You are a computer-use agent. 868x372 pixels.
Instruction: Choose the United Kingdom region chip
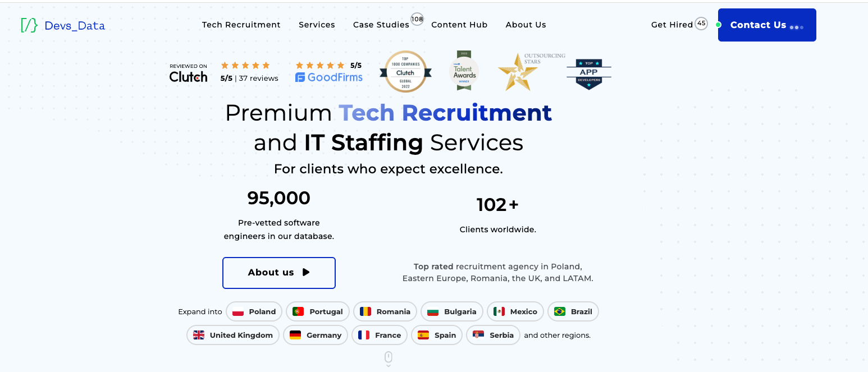pos(233,335)
